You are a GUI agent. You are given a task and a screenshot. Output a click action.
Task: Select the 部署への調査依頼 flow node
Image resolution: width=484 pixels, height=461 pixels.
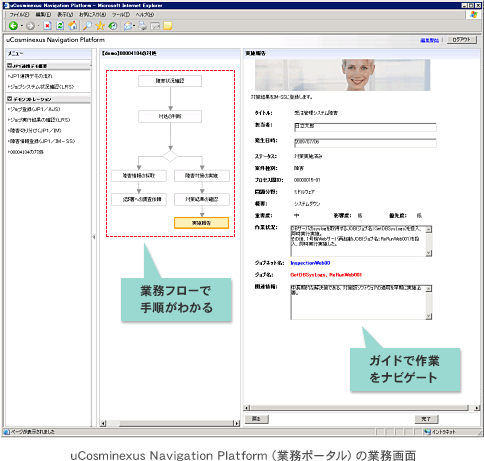tap(139, 199)
